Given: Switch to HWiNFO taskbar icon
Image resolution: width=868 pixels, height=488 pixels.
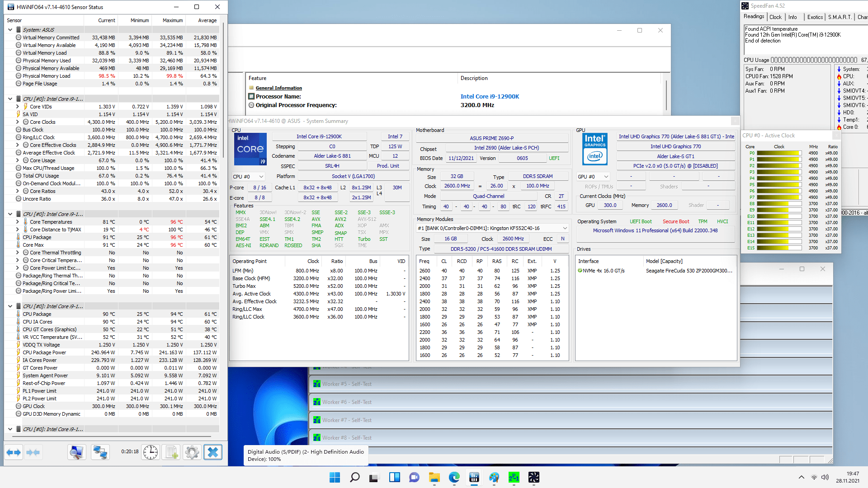Looking at the screenshot, I should [x=474, y=477].
